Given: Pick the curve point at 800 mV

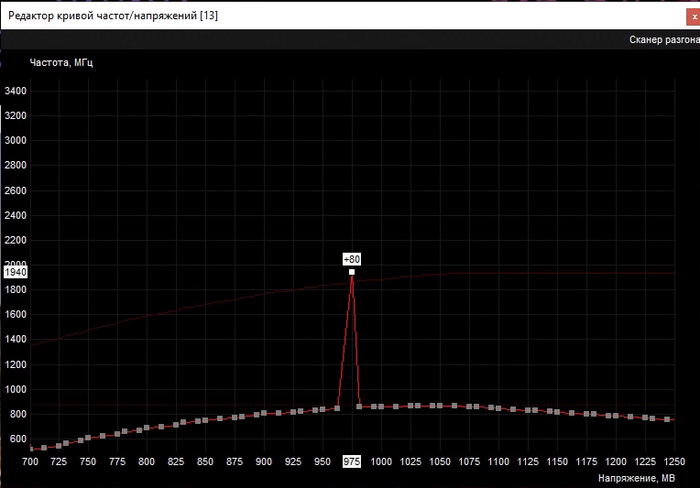Looking at the screenshot, I should click(x=147, y=428).
